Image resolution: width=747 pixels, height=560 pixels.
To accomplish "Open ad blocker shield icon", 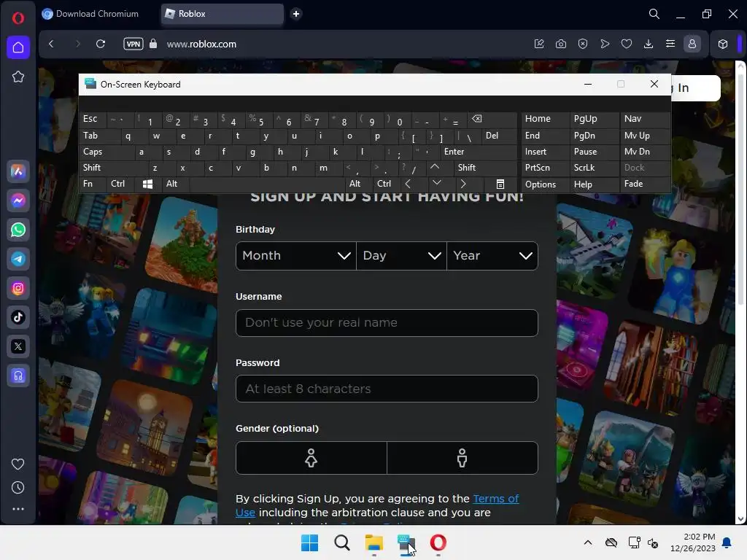I will pyautogui.click(x=583, y=44).
